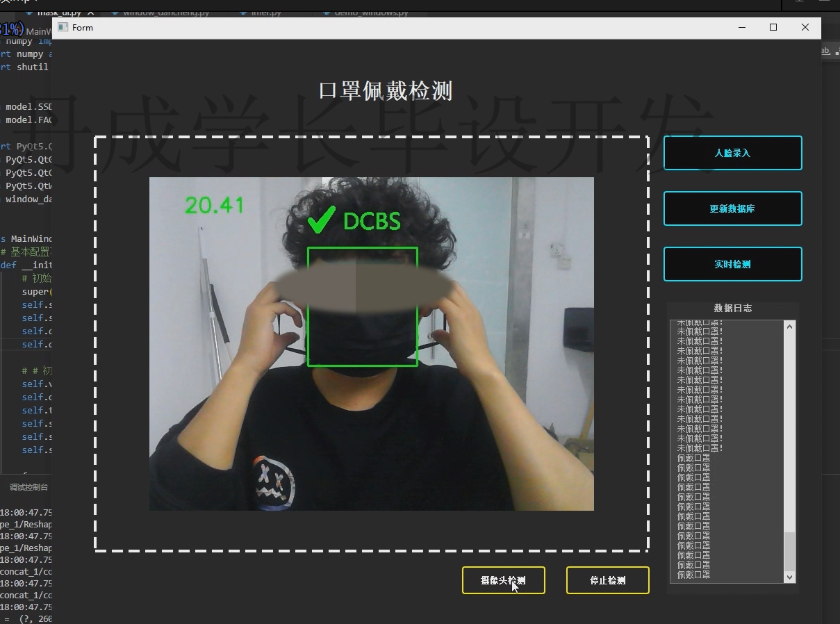Start 实时检测 real-time detection
The image size is (840, 624).
click(732, 264)
